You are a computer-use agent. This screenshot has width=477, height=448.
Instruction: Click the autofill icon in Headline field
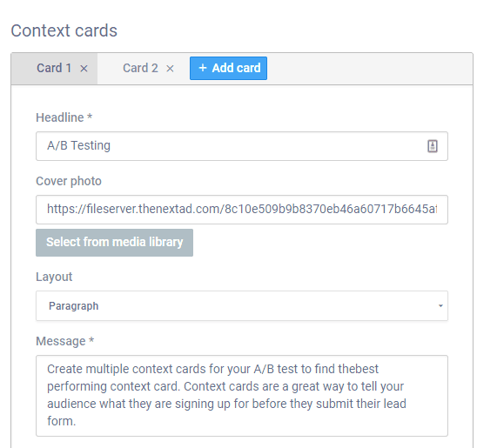tap(433, 146)
